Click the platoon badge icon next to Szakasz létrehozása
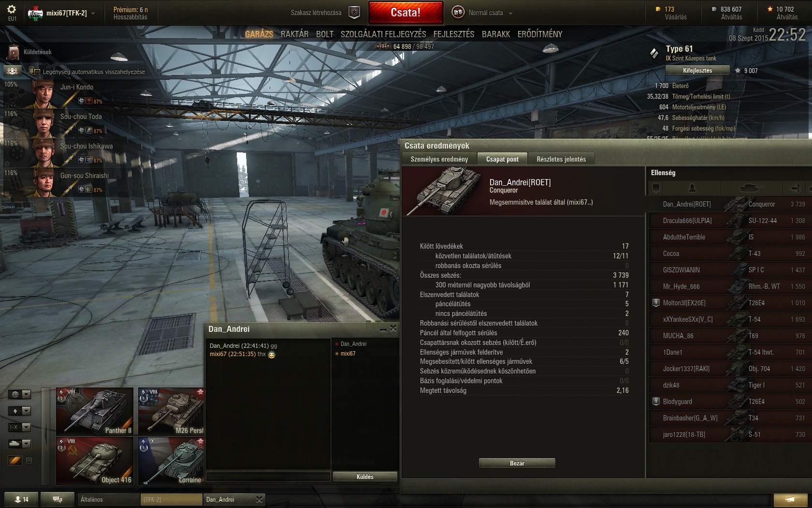The height and width of the screenshot is (508, 812). point(354,13)
